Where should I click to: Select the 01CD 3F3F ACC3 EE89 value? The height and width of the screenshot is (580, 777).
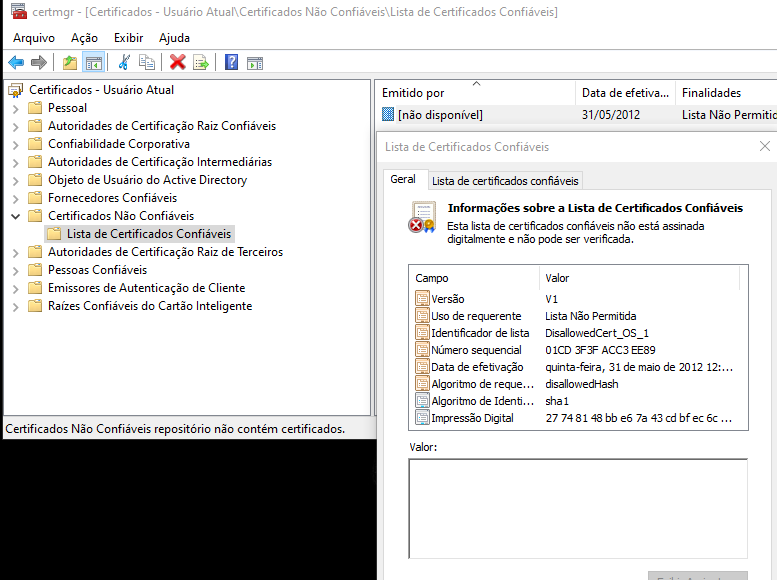(600, 350)
